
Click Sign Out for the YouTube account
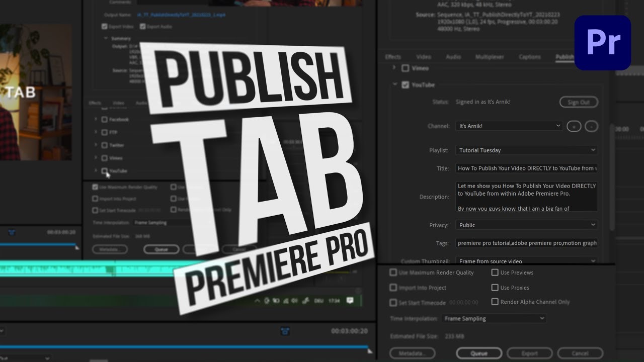(x=579, y=102)
